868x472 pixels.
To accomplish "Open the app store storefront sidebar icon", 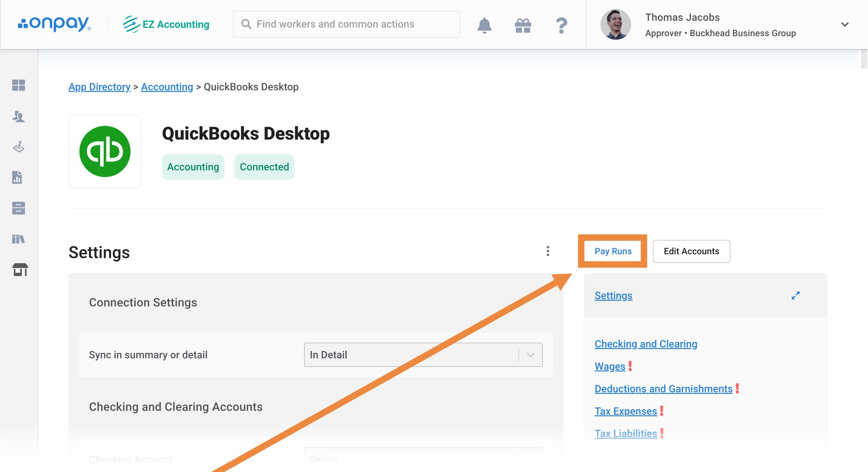I will click(20, 270).
